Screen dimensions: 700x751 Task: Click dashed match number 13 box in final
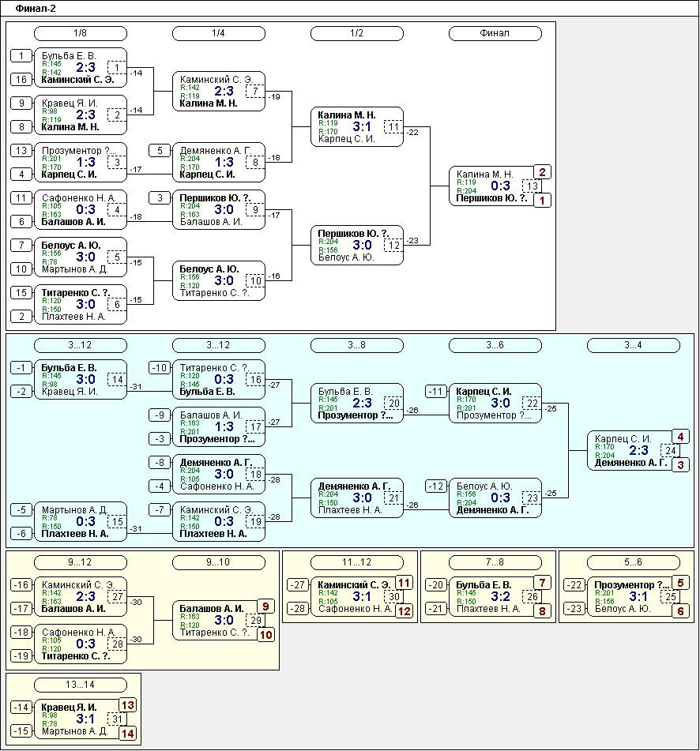[x=532, y=186]
